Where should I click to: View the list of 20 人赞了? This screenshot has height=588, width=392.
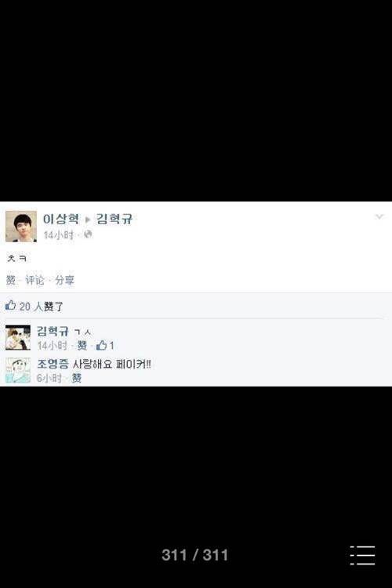[x=42, y=307]
